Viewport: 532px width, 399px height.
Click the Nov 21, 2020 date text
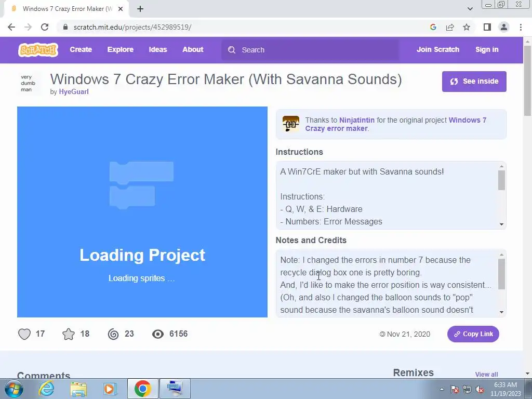coord(408,334)
